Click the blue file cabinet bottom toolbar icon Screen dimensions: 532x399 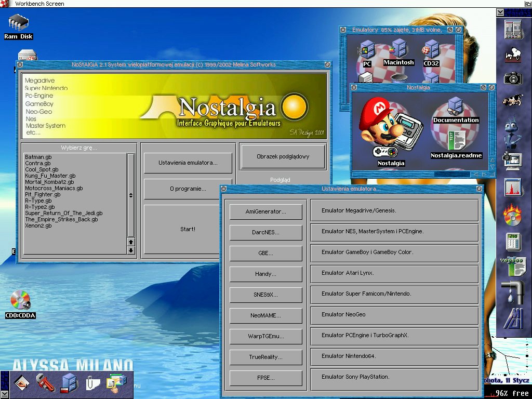point(69,383)
